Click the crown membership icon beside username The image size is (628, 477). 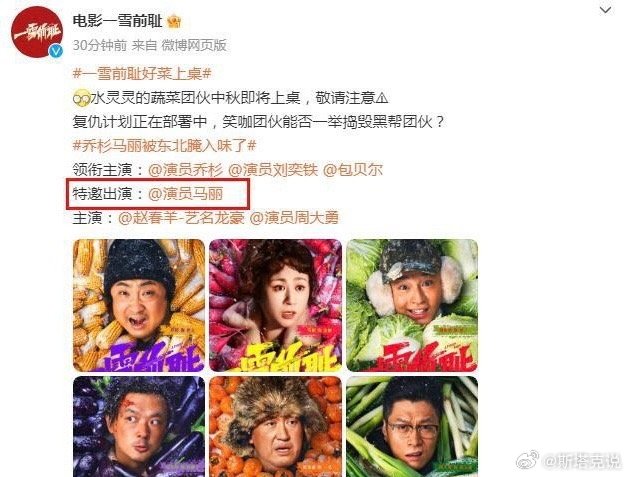point(174,21)
